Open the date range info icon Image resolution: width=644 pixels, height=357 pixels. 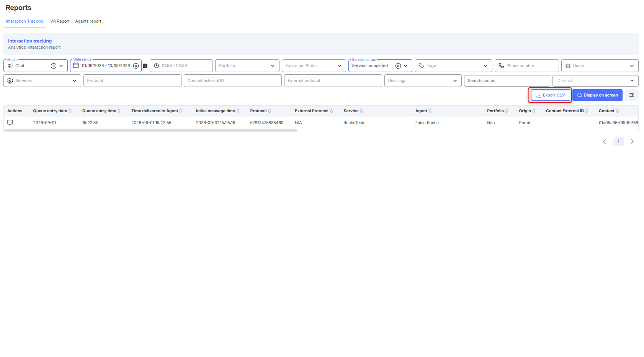(x=145, y=66)
